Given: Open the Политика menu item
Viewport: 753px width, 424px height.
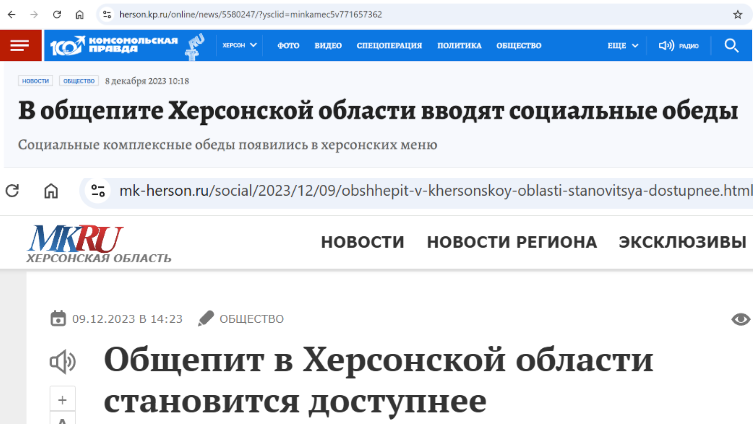Looking at the screenshot, I should (459, 46).
